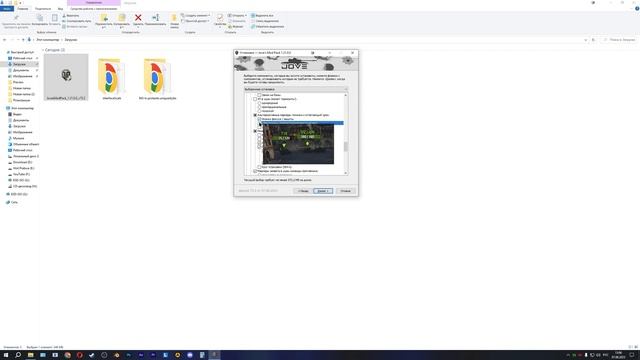This screenshot has height=360, width=640.
Task: Collapse the Сегодня file group
Action: [x=43, y=50]
